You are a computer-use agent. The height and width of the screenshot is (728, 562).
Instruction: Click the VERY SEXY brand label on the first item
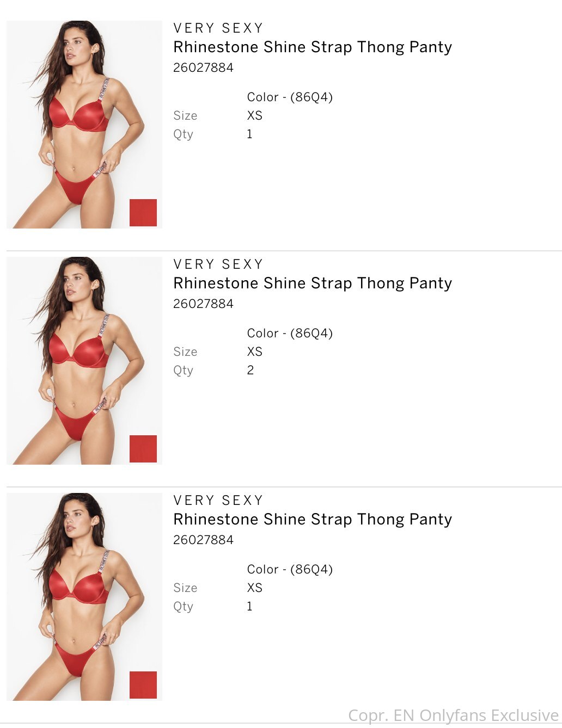click(x=218, y=28)
